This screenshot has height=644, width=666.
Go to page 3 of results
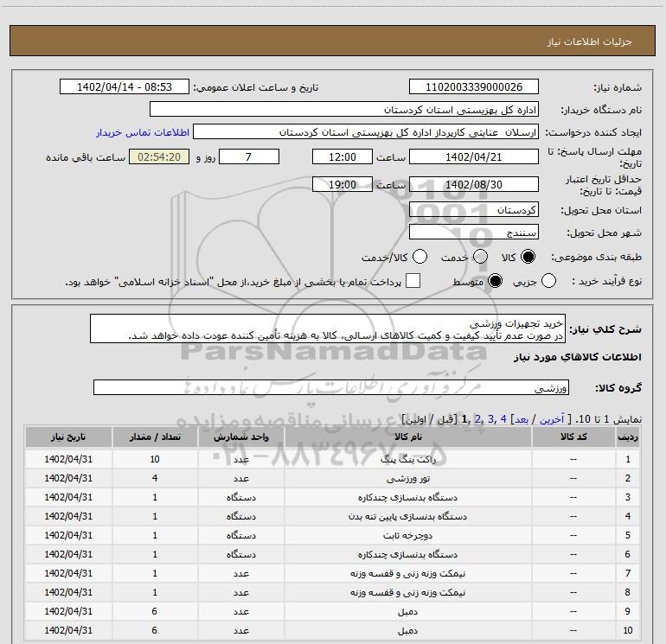tap(490, 419)
